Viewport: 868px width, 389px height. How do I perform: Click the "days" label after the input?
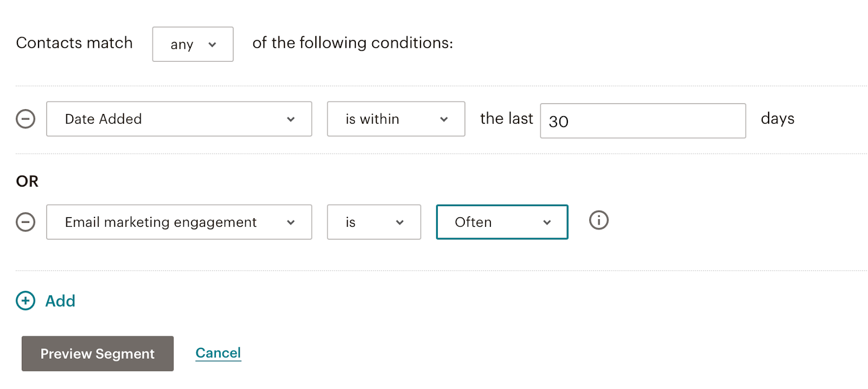(x=777, y=119)
